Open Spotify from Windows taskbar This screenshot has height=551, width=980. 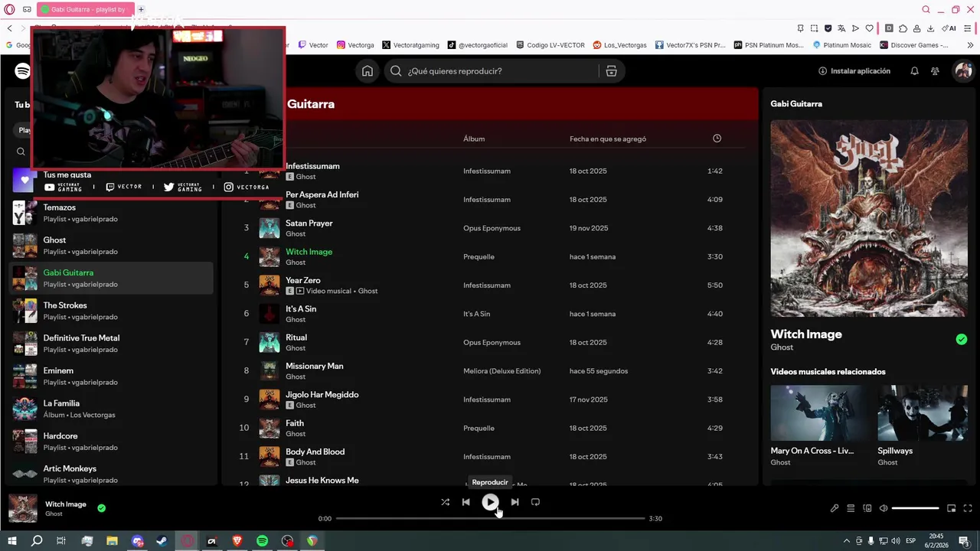(262, 541)
